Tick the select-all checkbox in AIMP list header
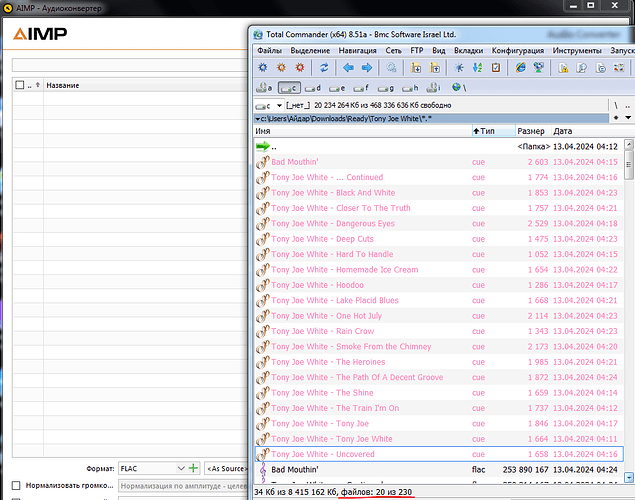Image resolution: width=635 pixels, height=500 pixels. click(x=19, y=85)
